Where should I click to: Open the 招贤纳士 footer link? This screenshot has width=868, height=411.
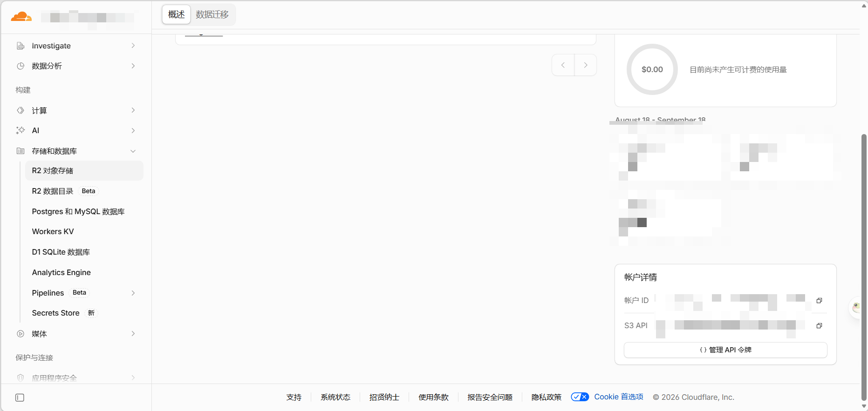[384, 398]
